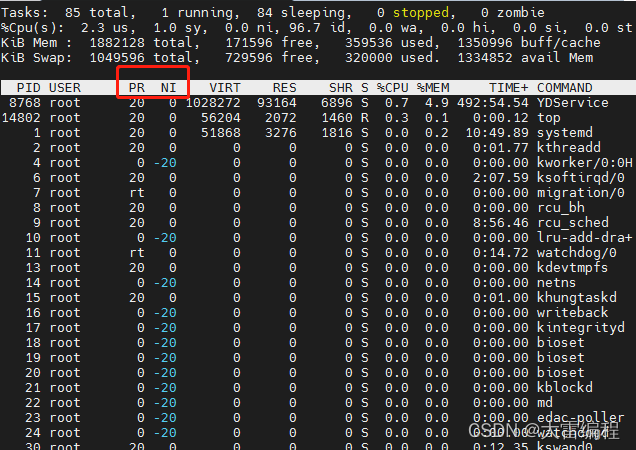Click the '1 running' tasks count
This screenshot has width=636, height=450.
tap(200, 13)
